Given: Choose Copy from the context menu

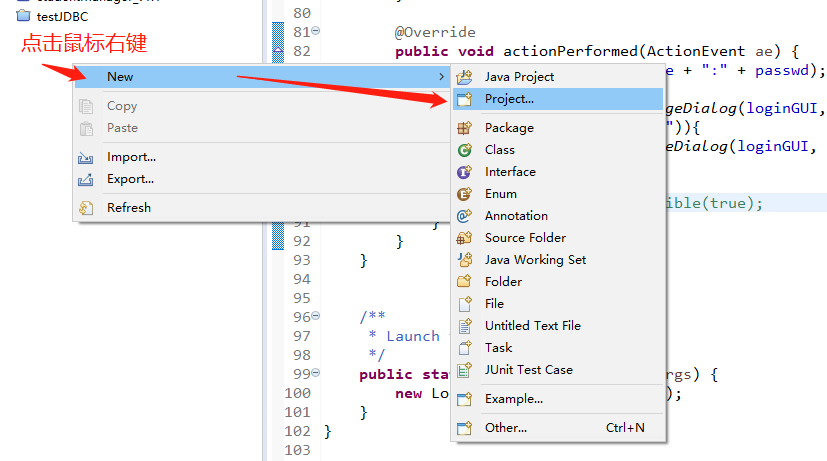Looking at the screenshot, I should 262,106.
